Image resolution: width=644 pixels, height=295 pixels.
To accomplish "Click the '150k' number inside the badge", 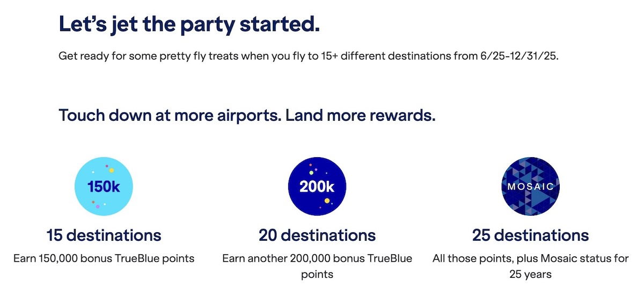I will pyautogui.click(x=104, y=187).
